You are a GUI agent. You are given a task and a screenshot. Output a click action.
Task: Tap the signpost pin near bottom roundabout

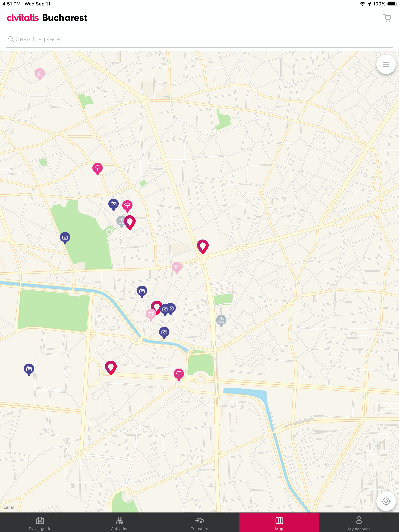[x=179, y=374]
